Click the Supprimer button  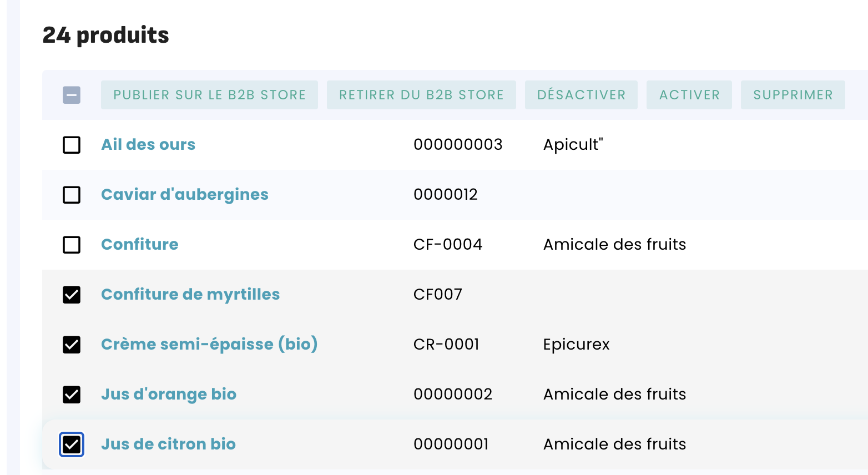(793, 95)
